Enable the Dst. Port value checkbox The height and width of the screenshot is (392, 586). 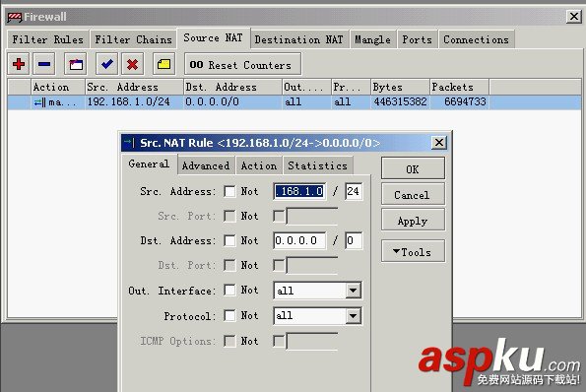279,265
